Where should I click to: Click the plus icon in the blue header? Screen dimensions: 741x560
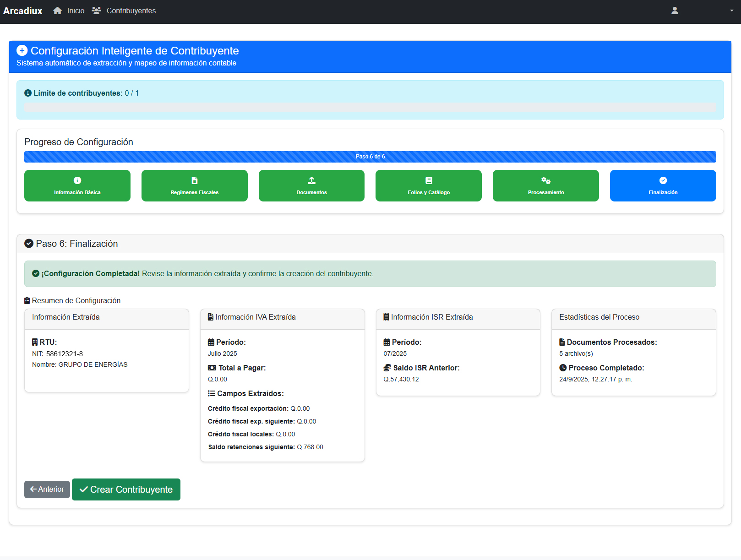click(22, 50)
